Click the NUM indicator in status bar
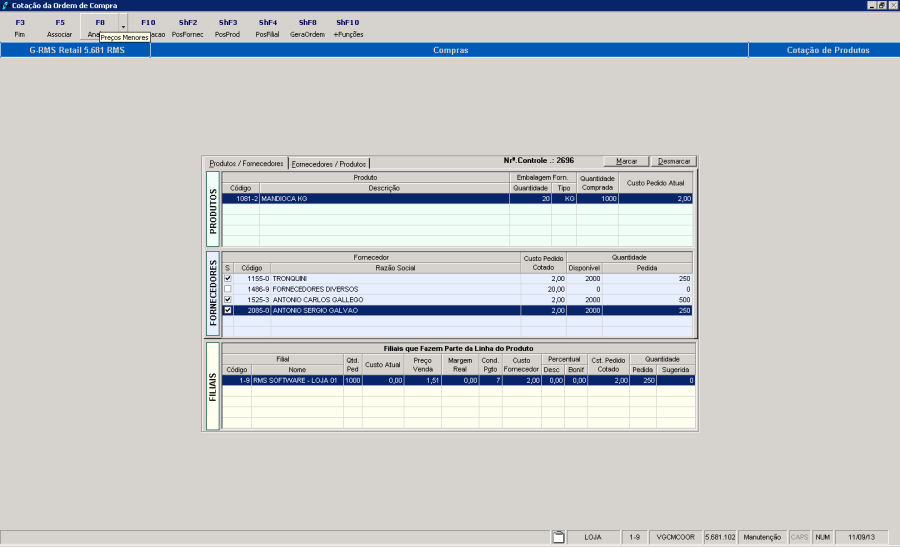 [823, 537]
